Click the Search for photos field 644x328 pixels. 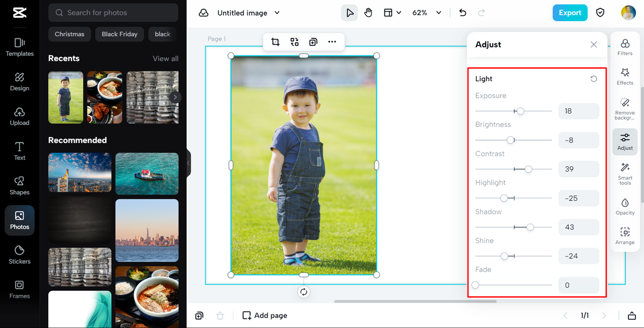tap(113, 13)
